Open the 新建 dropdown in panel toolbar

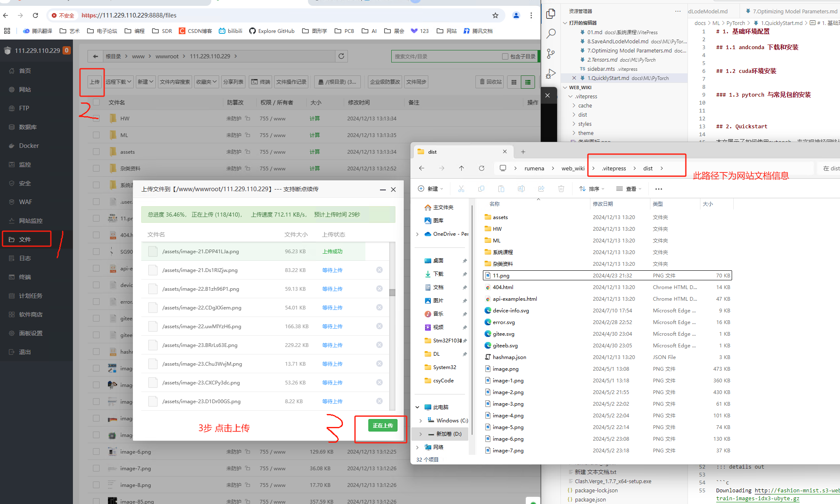coord(145,82)
